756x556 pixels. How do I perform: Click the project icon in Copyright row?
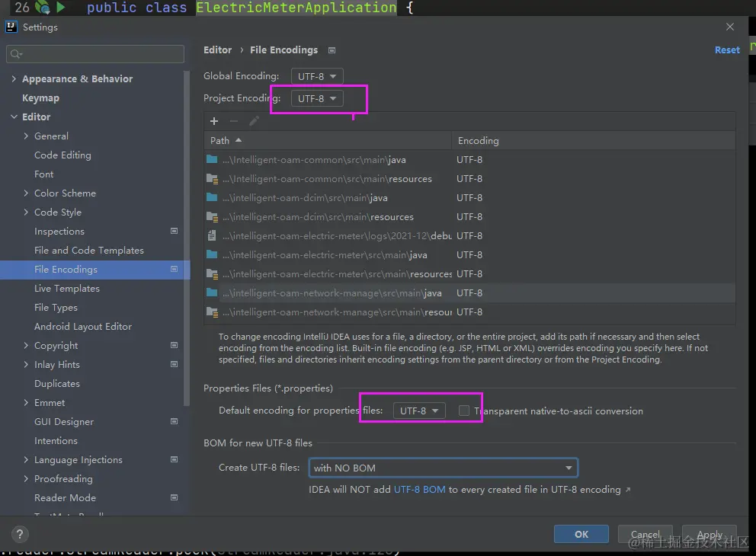coord(174,345)
